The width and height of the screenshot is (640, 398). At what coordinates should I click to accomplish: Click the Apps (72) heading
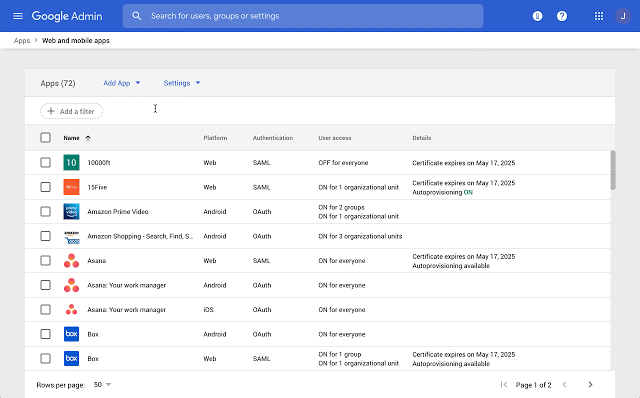(58, 83)
